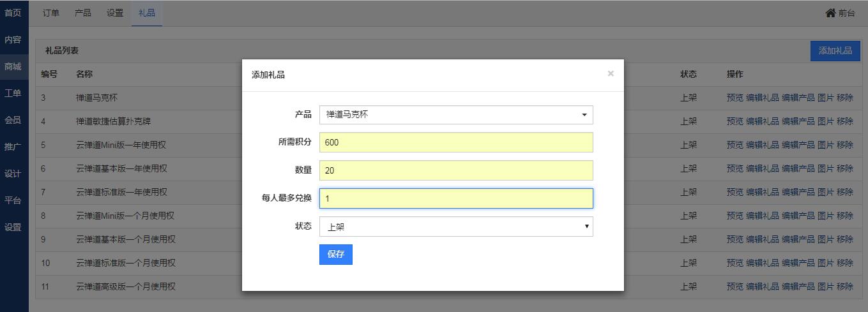This screenshot has height=312, width=868.
Task: Open the 设置 tab in top navigation
Action: coord(115,13)
